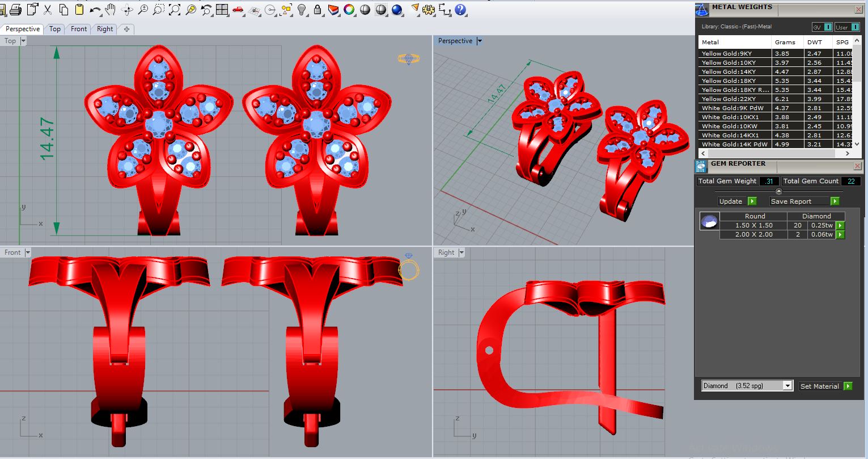Click the construction plane grid icon
The image size is (868, 459).
click(x=255, y=10)
